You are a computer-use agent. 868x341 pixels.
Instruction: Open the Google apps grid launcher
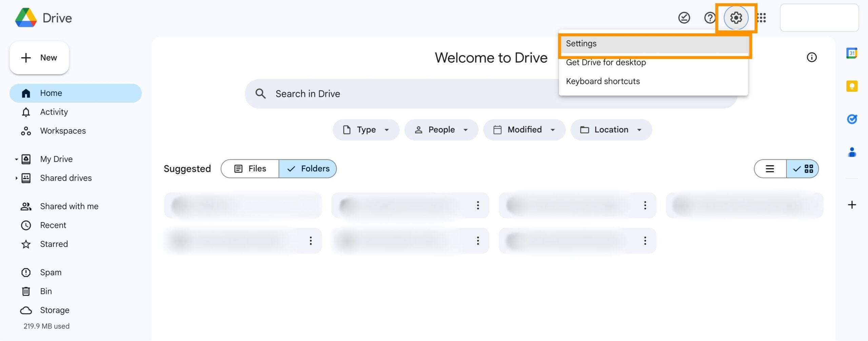point(762,18)
